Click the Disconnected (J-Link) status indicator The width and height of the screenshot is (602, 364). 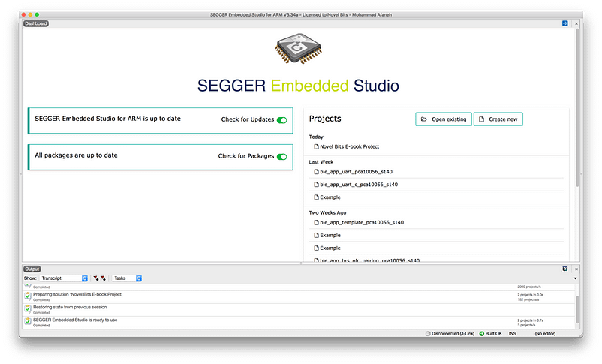tap(450, 334)
